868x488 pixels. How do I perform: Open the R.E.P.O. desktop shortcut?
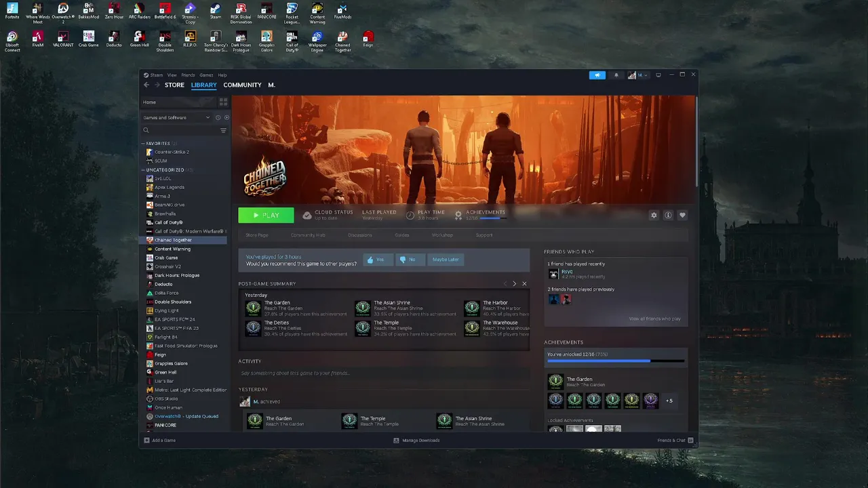[190, 40]
